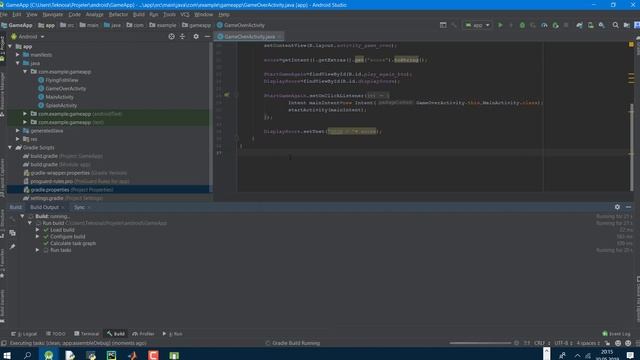The height and width of the screenshot is (360, 640).
Task: Click GameApp breadcrumb in navigation bar
Action: 17,25
